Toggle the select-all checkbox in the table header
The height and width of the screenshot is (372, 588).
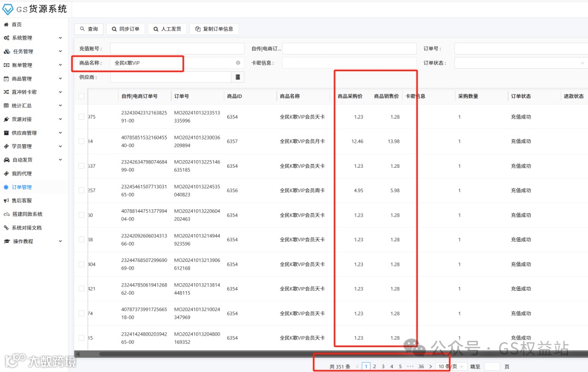(81, 96)
